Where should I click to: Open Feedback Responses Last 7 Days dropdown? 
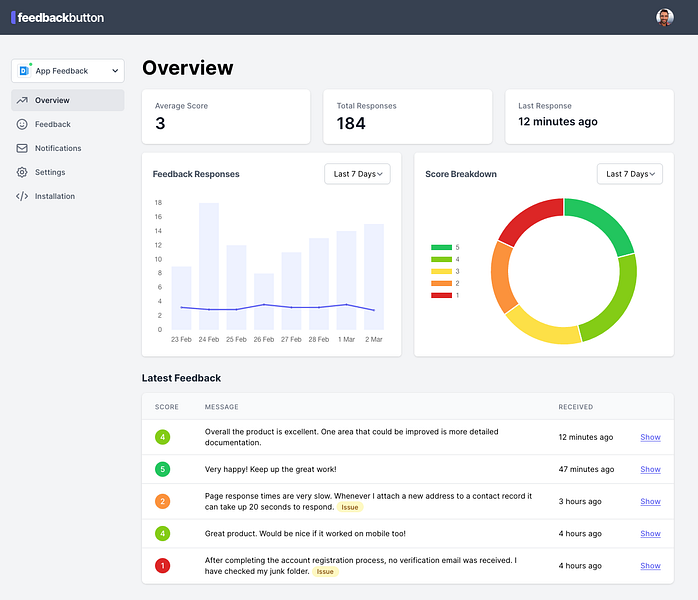(x=357, y=174)
